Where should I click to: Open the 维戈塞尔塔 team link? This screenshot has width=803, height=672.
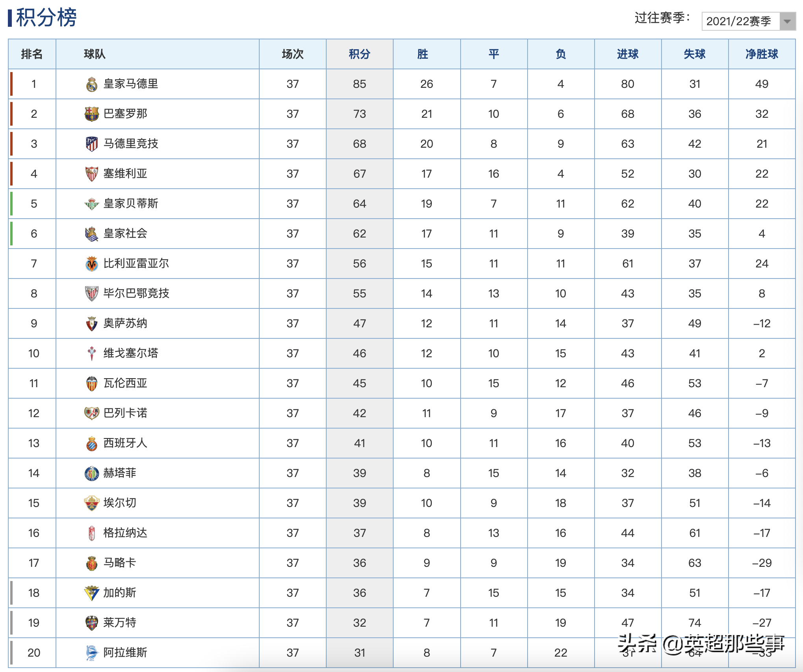click(131, 353)
